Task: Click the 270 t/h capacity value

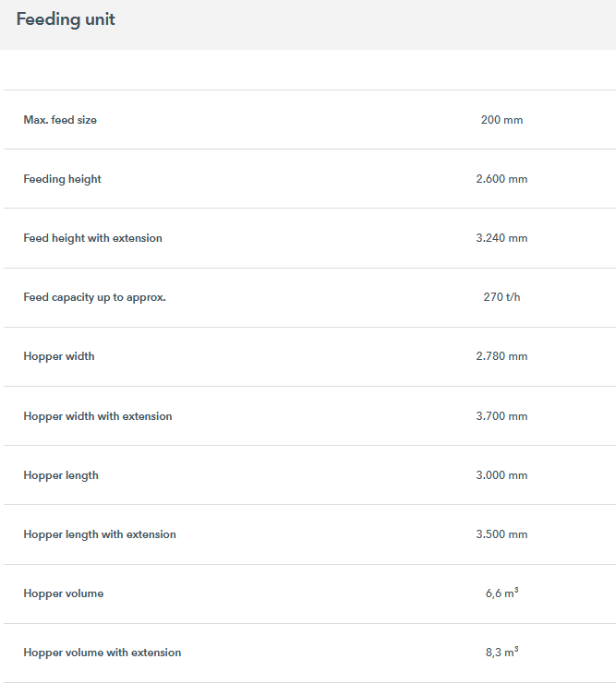Action: 501,297
